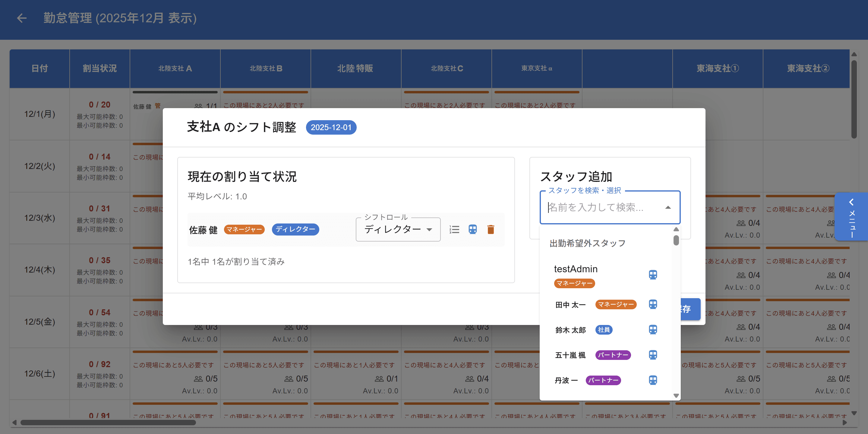Click the down arrow at staff list bottom
The width and height of the screenshot is (868, 434).
(x=676, y=396)
